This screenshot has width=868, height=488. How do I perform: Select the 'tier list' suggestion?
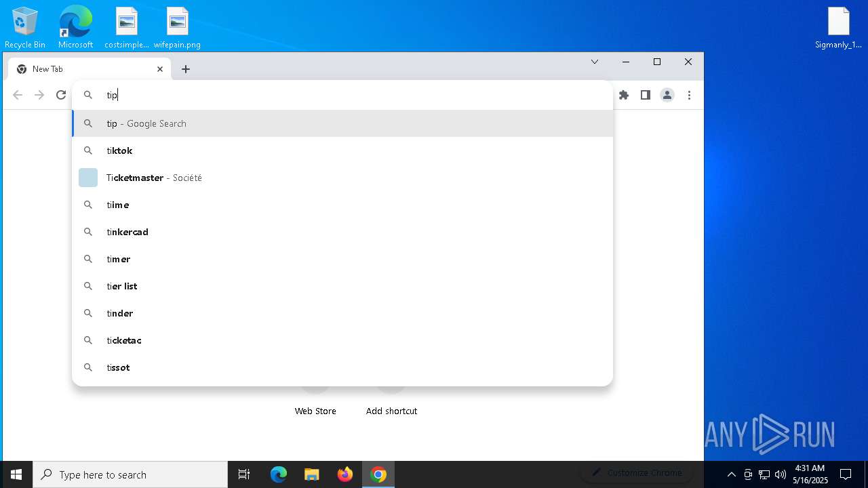tap(342, 286)
